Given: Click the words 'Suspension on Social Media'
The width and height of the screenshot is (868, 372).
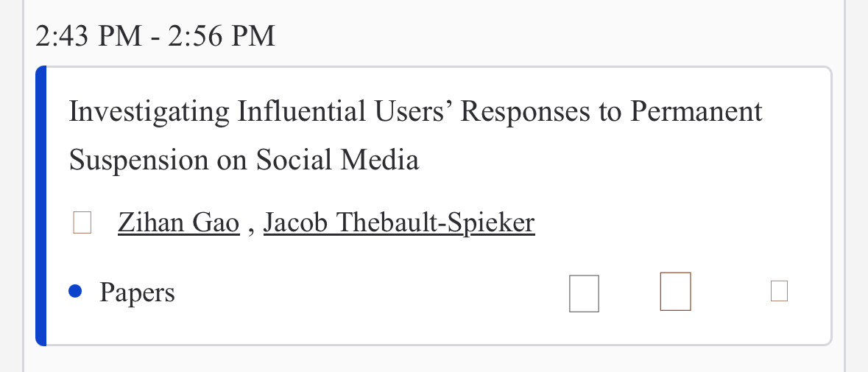Looking at the screenshot, I should (244, 160).
